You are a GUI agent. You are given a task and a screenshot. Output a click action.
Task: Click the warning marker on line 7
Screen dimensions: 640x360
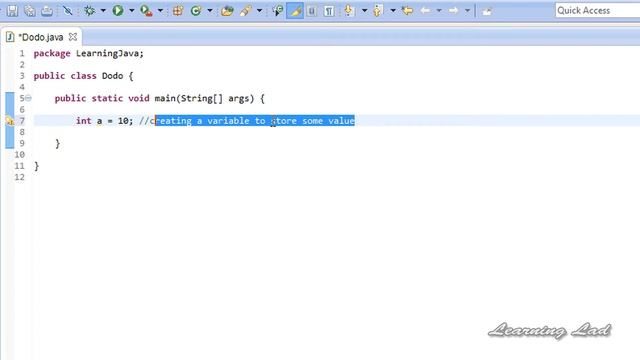[9, 121]
